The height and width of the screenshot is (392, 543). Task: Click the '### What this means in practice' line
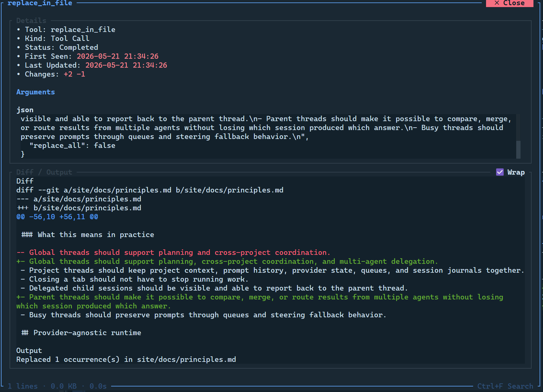[88, 235]
